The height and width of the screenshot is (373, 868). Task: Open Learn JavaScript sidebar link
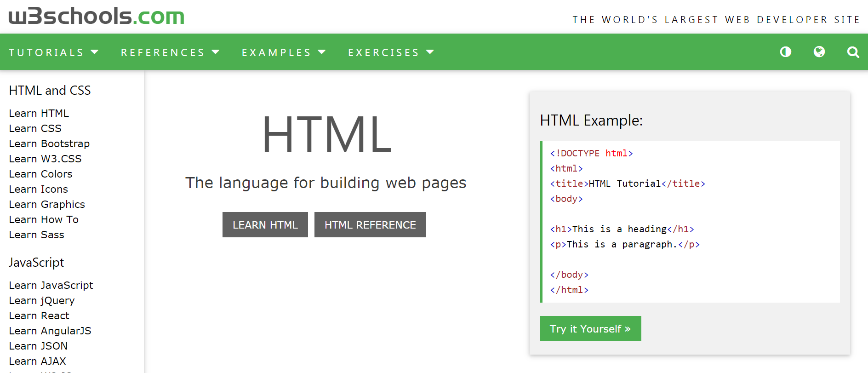51,285
